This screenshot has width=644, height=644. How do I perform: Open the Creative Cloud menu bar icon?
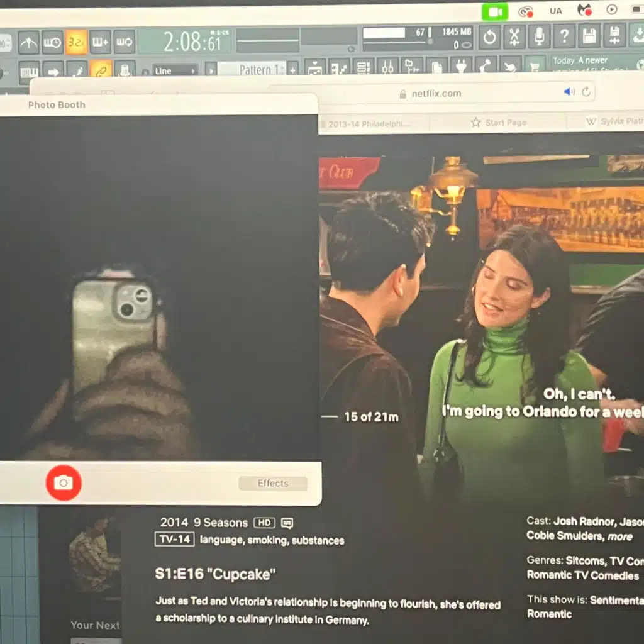click(526, 11)
